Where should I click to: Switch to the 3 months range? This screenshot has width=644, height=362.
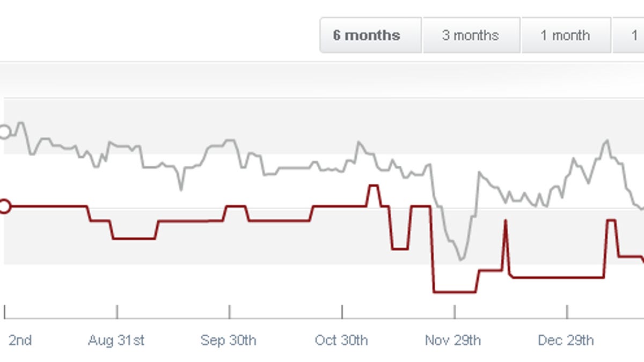tap(471, 35)
